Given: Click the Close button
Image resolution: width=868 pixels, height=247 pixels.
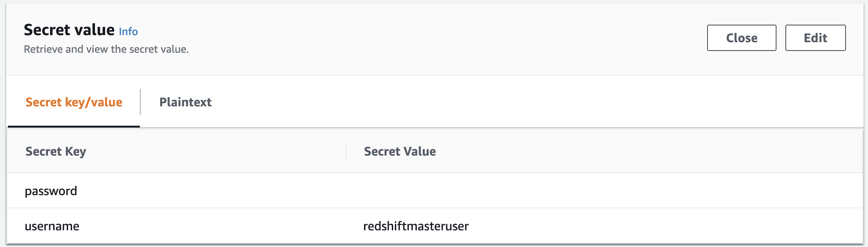Looking at the screenshot, I should [x=741, y=38].
